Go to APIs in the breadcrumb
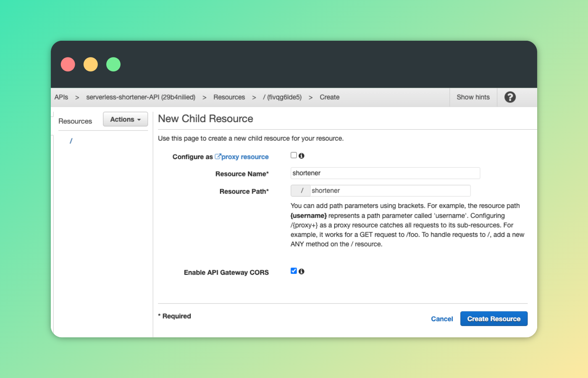The width and height of the screenshot is (588, 378). pos(61,97)
